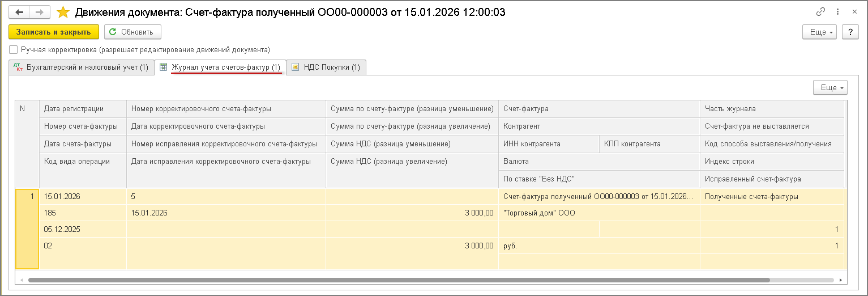Click operation code 02 cell
This screenshot has width=868, height=296.
pyautogui.click(x=83, y=246)
